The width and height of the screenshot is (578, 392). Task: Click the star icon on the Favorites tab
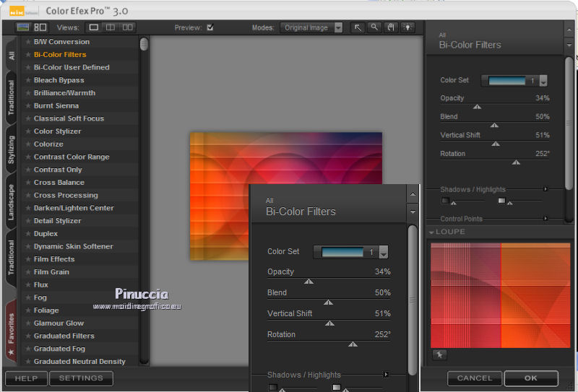pyautogui.click(x=11, y=352)
